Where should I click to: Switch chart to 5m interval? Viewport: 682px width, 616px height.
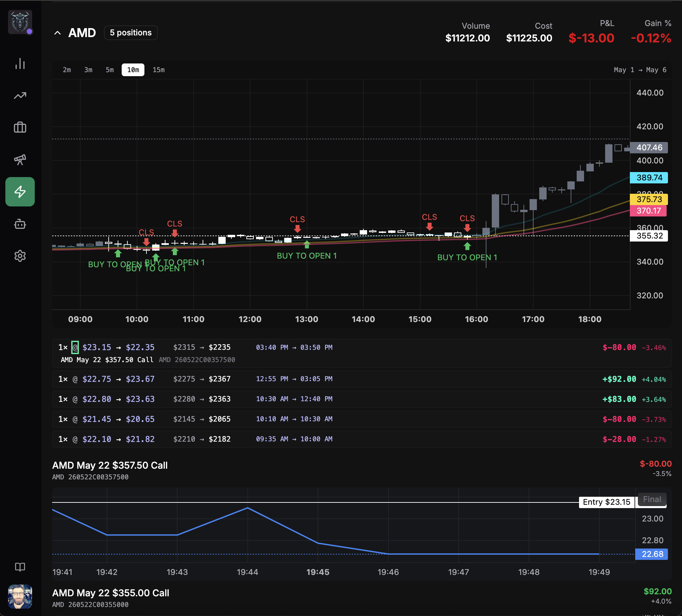[x=110, y=69]
